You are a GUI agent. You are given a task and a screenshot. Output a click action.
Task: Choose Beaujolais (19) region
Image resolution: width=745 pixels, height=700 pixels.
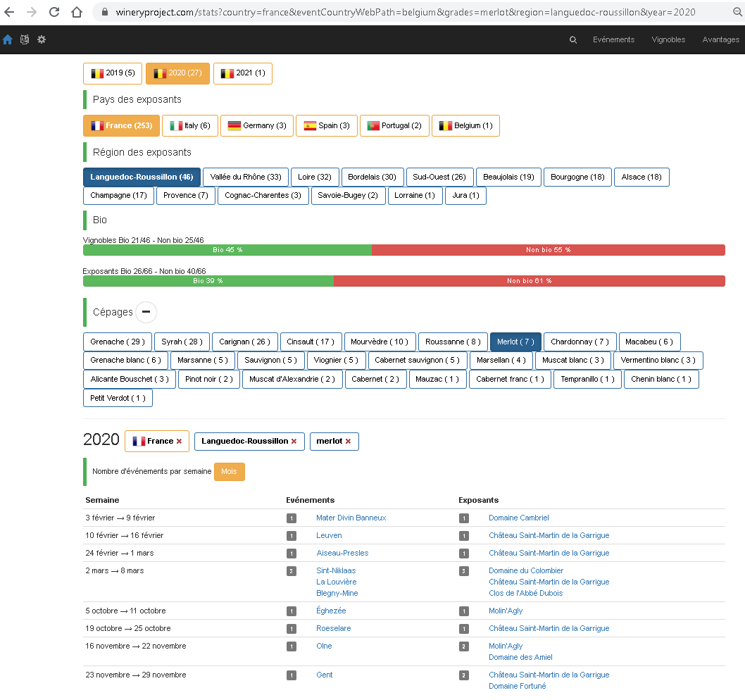pos(508,177)
